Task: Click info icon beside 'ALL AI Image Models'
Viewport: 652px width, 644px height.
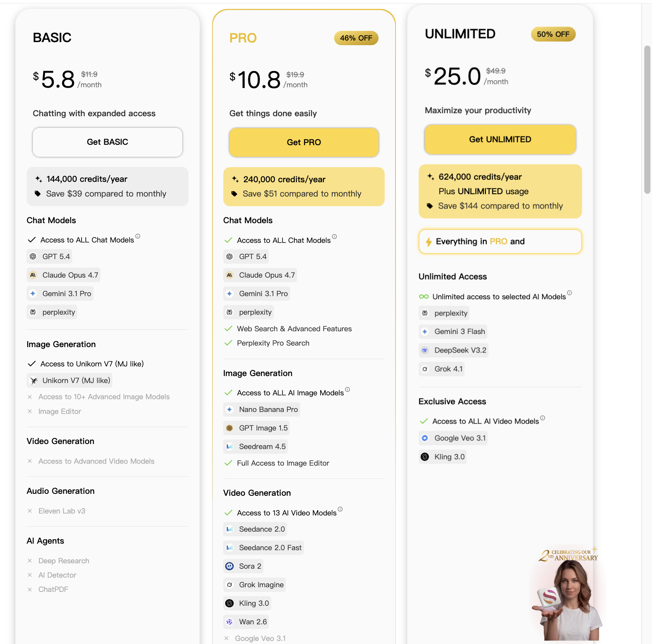Action: 348,390
